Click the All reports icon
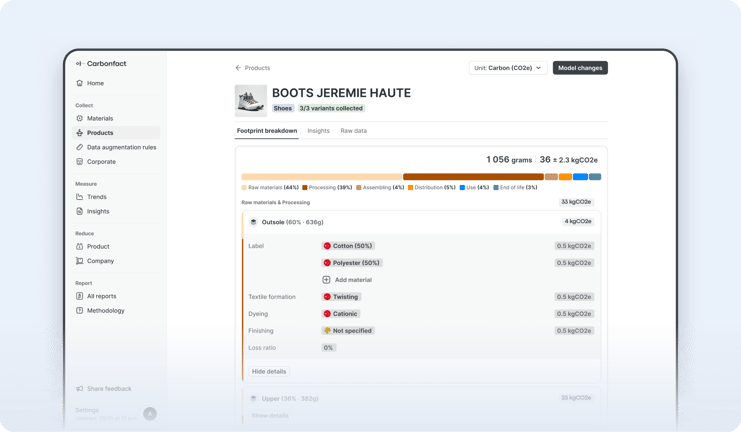The image size is (741, 432). coord(79,296)
